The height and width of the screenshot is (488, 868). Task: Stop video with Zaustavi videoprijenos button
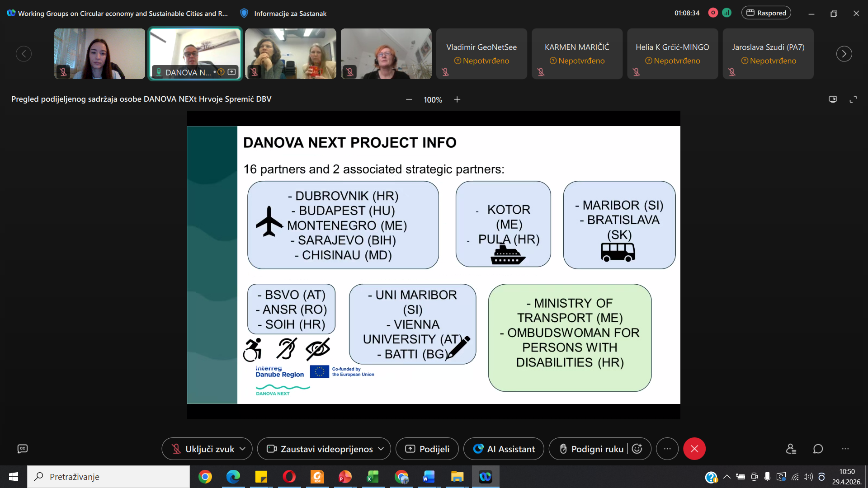click(320, 449)
